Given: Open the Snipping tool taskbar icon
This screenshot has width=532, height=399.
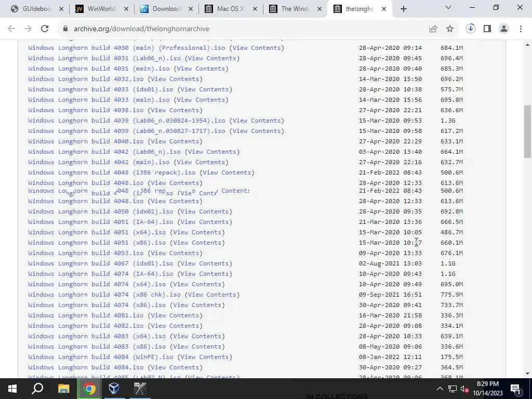Looking at the screenshot, I should [140, 389].
